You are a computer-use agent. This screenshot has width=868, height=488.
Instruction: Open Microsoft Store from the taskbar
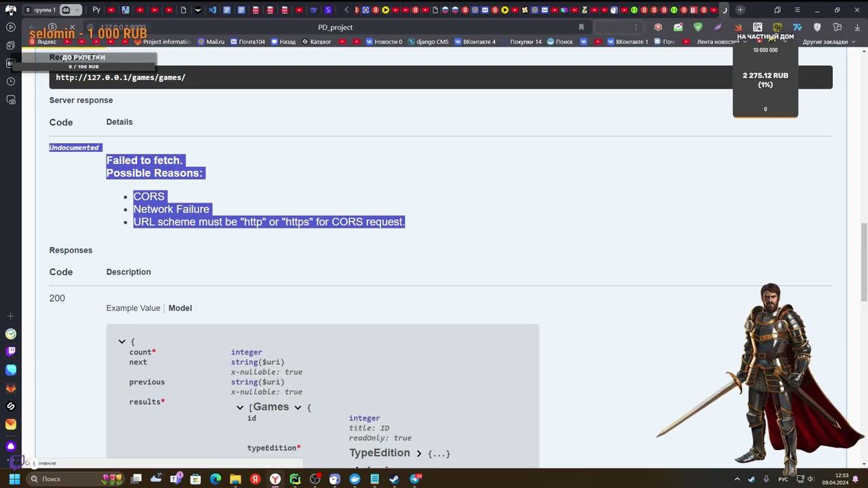coord(196,479)
